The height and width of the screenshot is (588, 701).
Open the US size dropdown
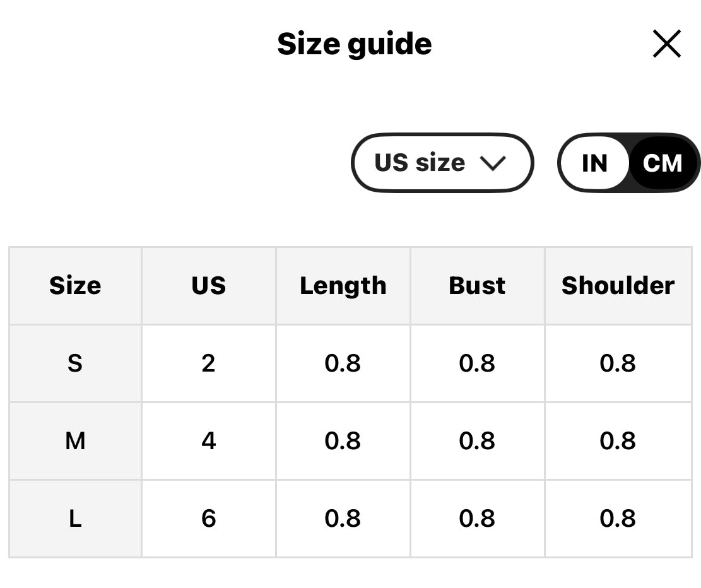(442, 163)
